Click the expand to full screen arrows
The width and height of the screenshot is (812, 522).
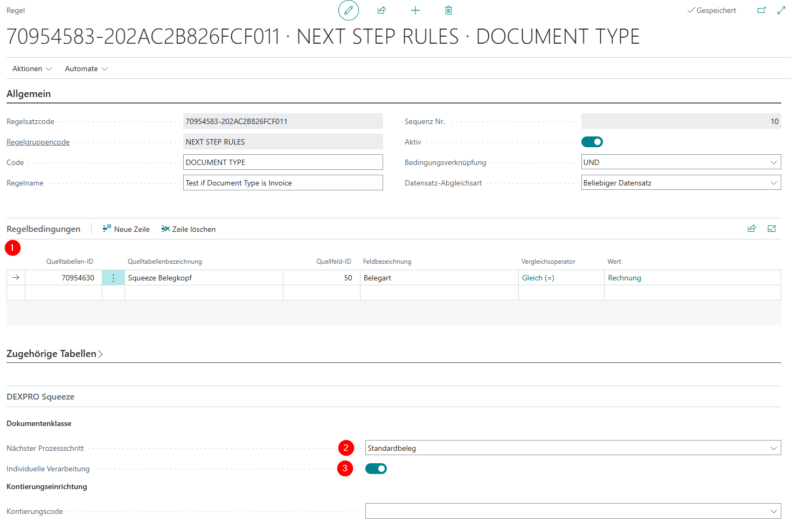pyautogui.click(x=781, y=10)
